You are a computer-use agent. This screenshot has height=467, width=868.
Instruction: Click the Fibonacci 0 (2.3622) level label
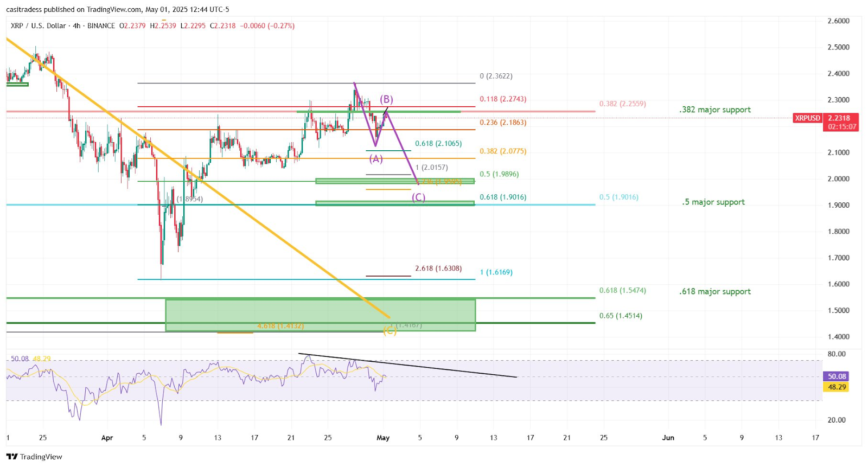496,76
